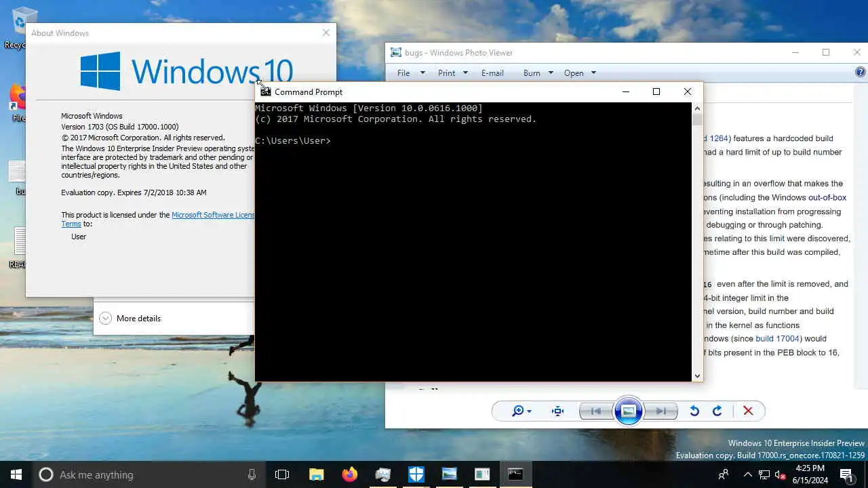Open the Windows Start menu
Viewport: 868px width, 488px height.
coord(16,474)
